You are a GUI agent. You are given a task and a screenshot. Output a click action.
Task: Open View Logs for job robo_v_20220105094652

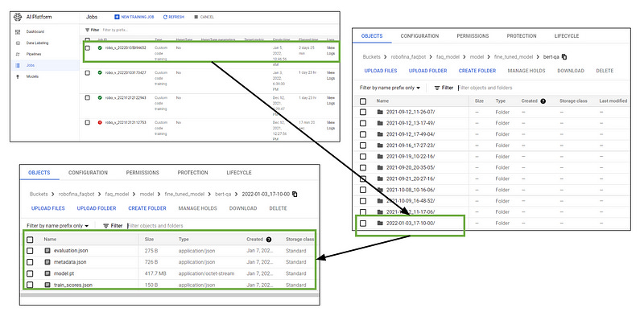(x=331, y=51)
